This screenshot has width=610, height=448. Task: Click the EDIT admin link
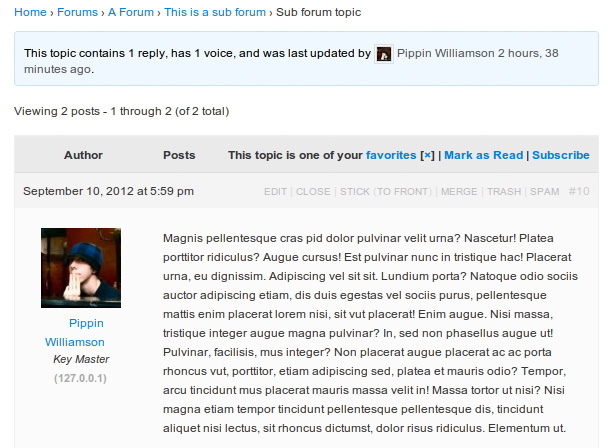pyautogui.click(x=275, y=192)
